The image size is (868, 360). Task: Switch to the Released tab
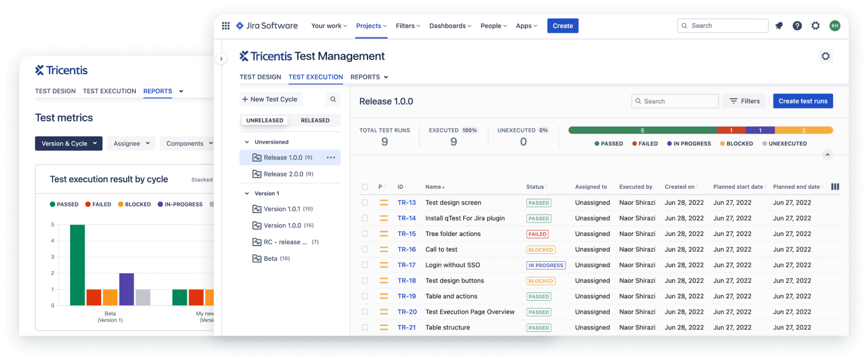(315, 120)
